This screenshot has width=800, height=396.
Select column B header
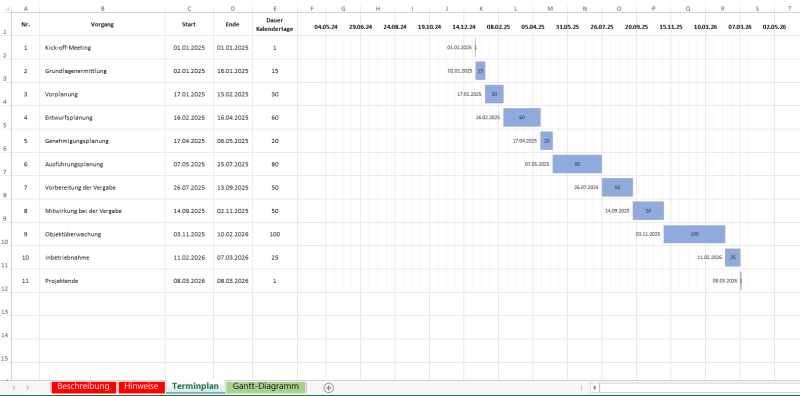(x=103, y=9)
